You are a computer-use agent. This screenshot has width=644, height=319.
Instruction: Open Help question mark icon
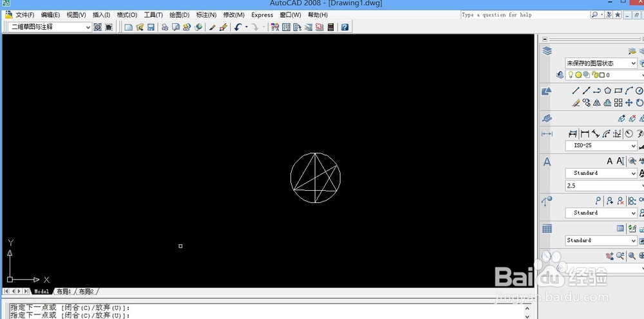[x=345, y=27]
